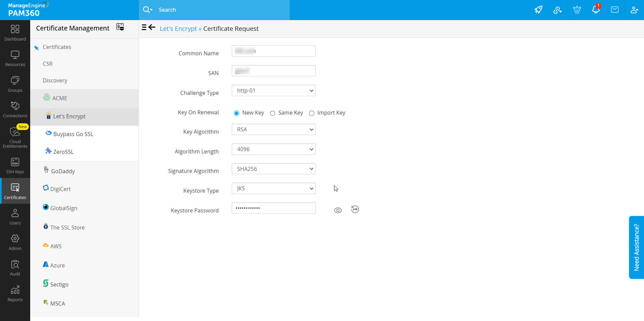Image resolution: width=644 pixels, height=321 pixels.
Task: Open SSH Keys in sidebar
Action: (15, 166)
